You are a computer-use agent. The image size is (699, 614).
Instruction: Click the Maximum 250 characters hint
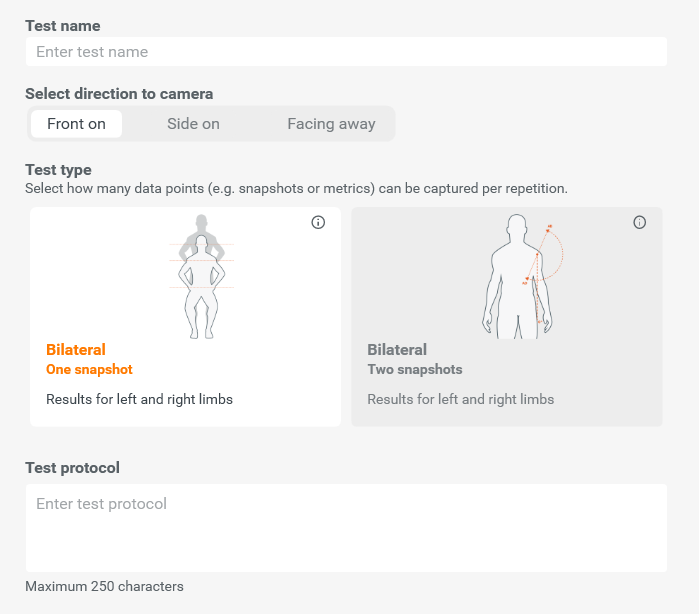coord(104,586)
